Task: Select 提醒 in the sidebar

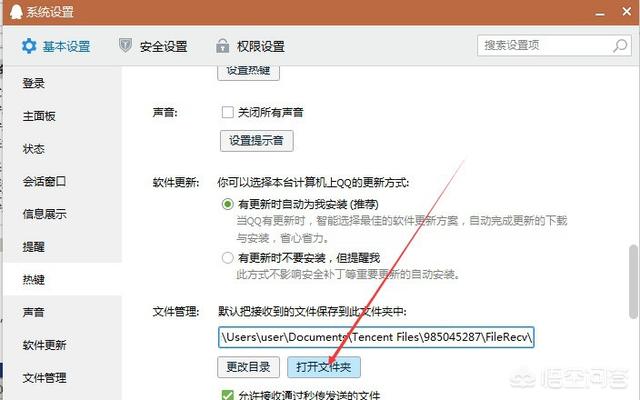Action: [x=62, y=247]
